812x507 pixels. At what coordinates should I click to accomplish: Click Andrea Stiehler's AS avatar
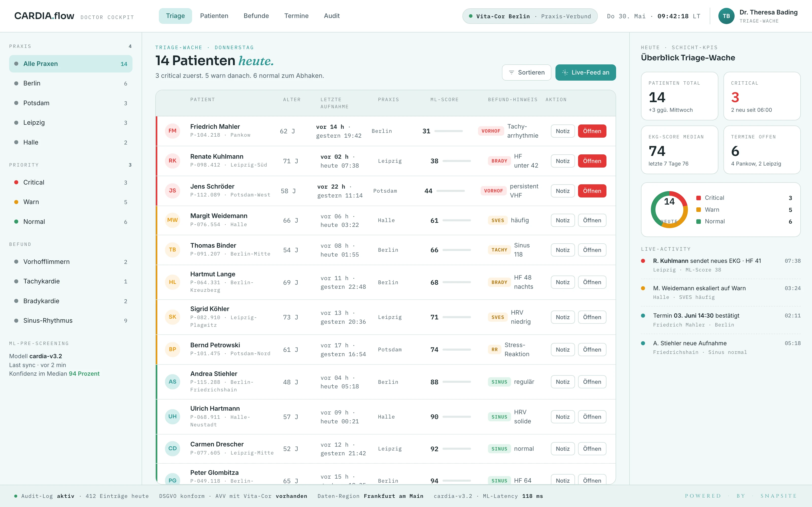[173, 382]
